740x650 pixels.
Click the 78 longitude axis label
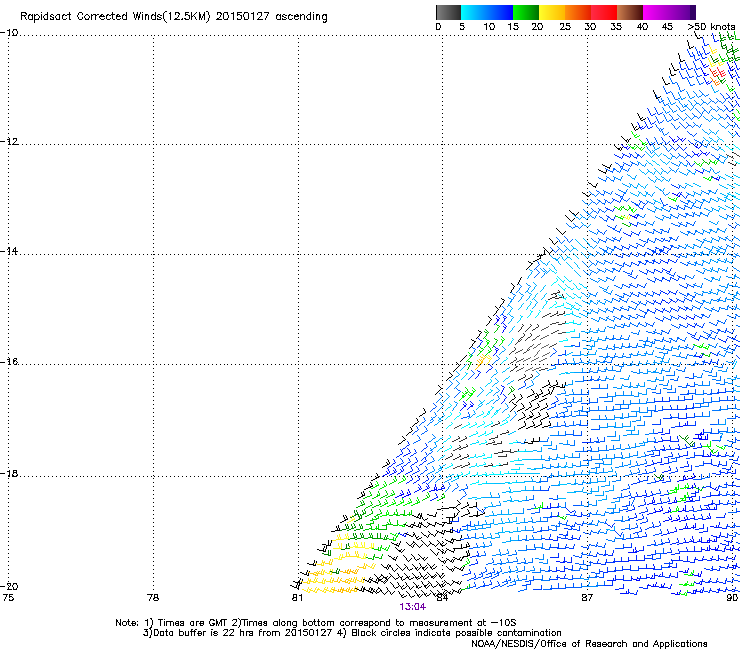(153, 598)
